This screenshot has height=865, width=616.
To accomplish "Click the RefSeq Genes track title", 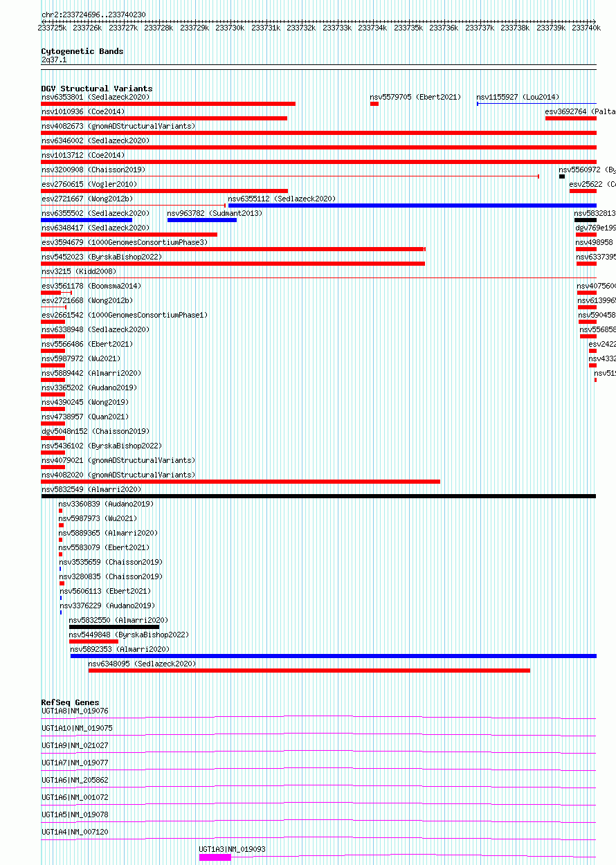I will point(70,702).
